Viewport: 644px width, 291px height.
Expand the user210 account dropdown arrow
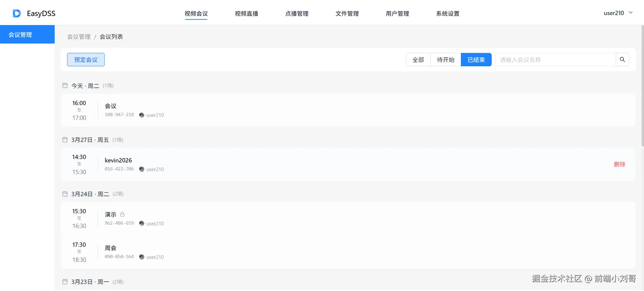(x=631, y=13)
